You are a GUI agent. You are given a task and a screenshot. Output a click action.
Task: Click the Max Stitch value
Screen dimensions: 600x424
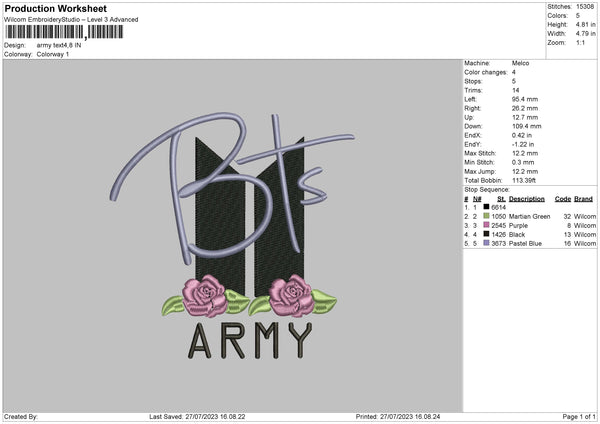tap(525, 153)
